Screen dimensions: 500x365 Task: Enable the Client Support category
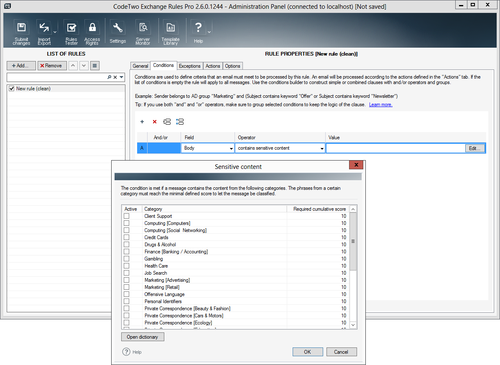point(127,216)
